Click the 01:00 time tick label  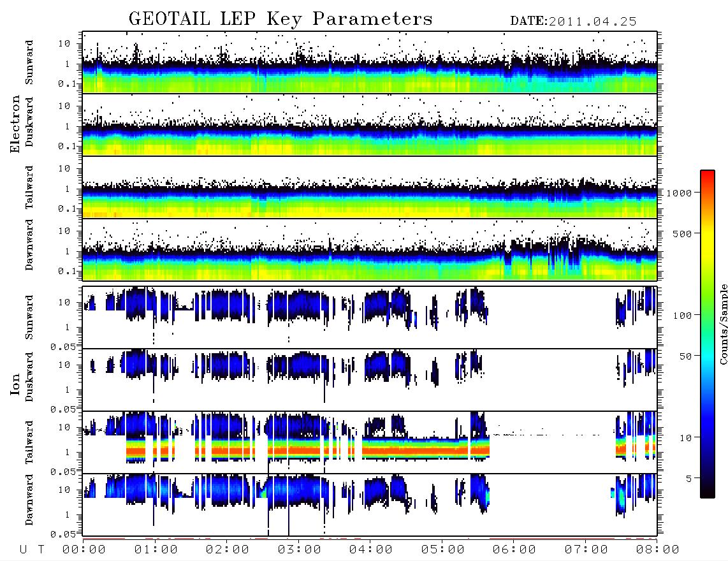[x=156, y=550]
